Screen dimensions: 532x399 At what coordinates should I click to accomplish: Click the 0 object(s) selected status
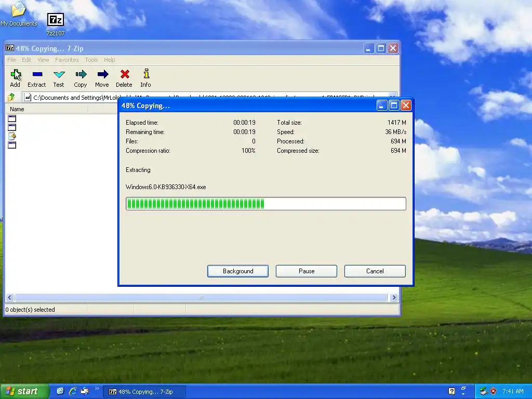click(30, 310)
